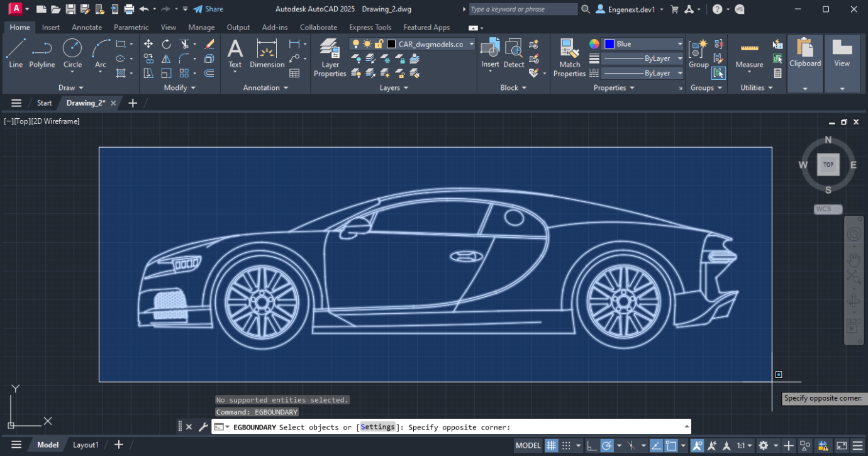Open the Annotate ribbon tab
Screen dimensions: 868x456
click(87, 28)
